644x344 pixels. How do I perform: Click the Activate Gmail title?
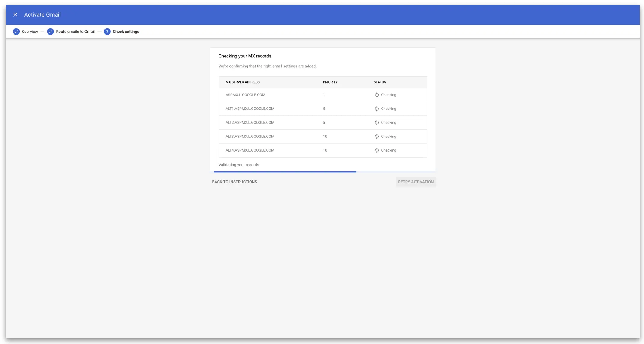[x=42, y=14]
